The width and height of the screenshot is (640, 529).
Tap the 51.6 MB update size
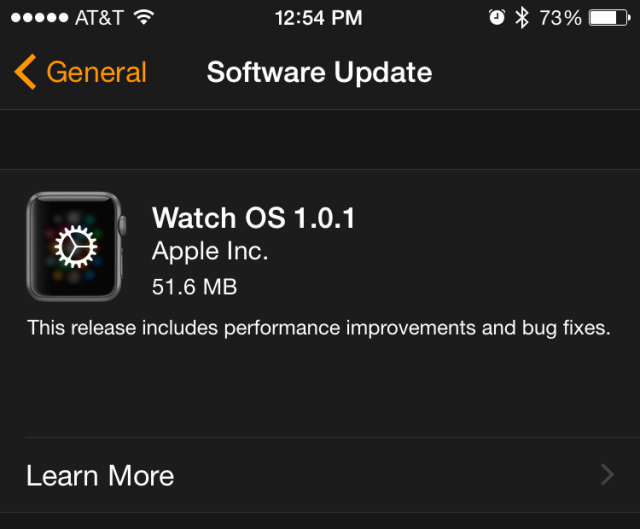coord(194,287)
